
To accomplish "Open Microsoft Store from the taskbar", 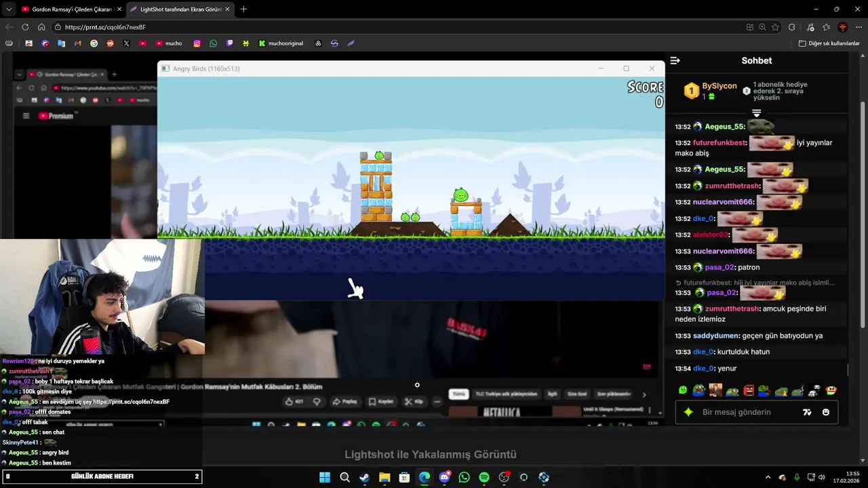I will point(404,477).
